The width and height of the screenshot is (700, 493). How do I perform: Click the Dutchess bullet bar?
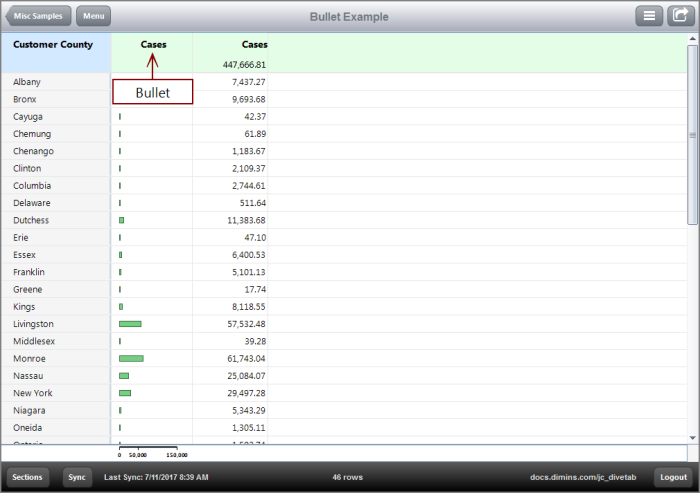point(121,220)
